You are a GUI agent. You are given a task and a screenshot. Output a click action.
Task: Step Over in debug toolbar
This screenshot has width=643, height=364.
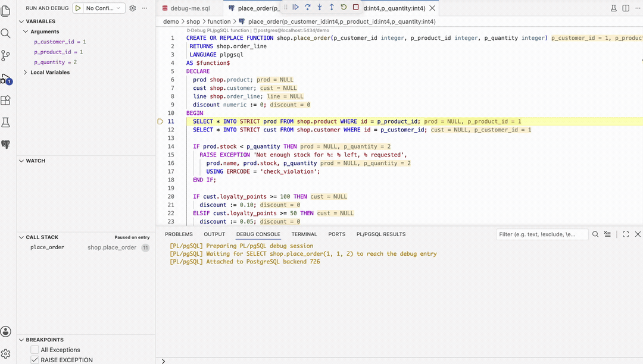coord(308,7)
